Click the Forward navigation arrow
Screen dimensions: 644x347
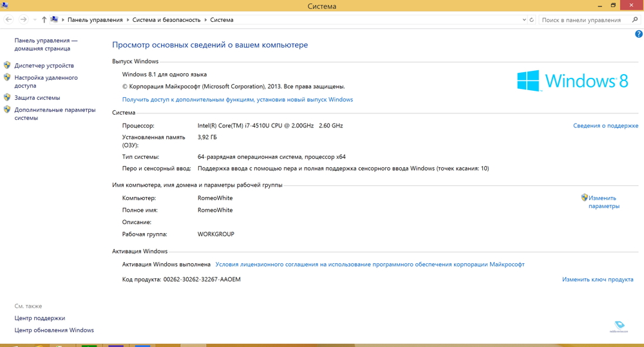[x=24, y=20]
